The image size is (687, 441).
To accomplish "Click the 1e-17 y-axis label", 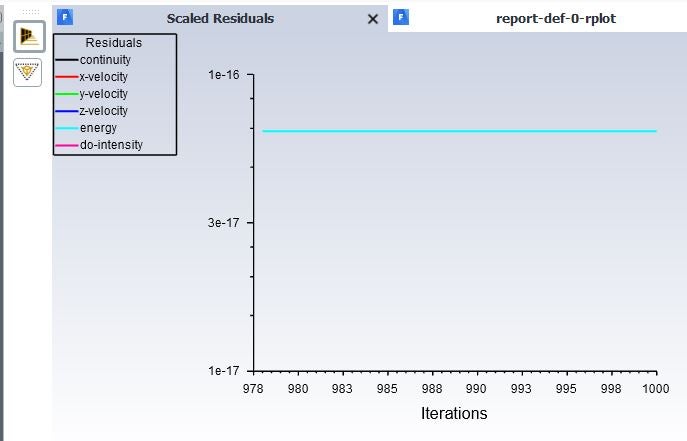I will pos(224,371).
